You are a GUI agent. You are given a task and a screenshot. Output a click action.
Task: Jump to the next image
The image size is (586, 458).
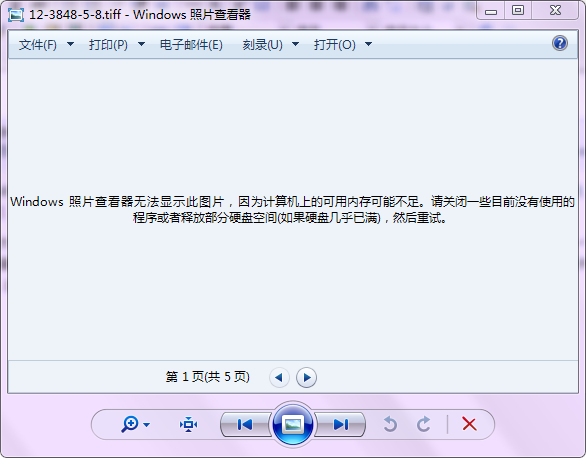pos(341,424)
